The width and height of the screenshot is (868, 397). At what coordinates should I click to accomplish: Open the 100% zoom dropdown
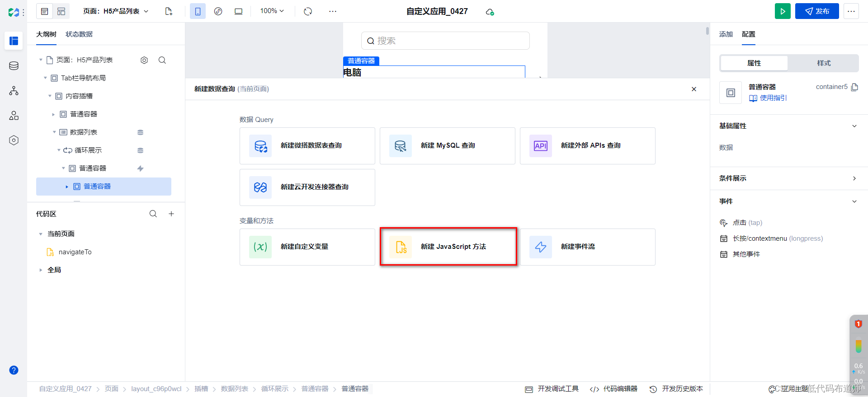click(272, 11)
